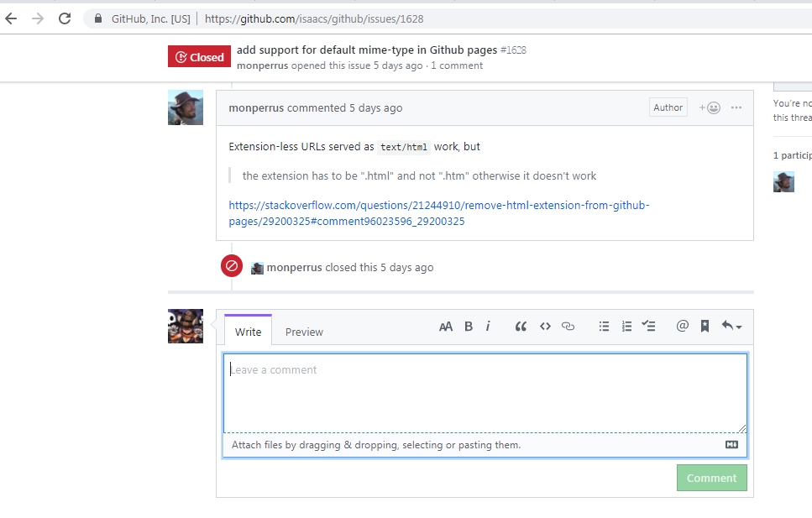Reference an issue with the bookmark icon
812x518 pixels.
(x=705, y=326)
